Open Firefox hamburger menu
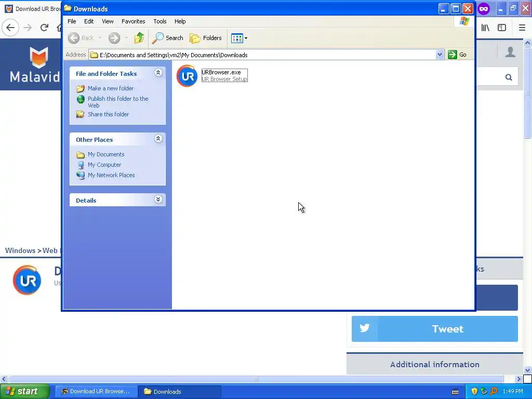This screenshot has height=399, width=532. pyautogui.click(x=522, y=28)
